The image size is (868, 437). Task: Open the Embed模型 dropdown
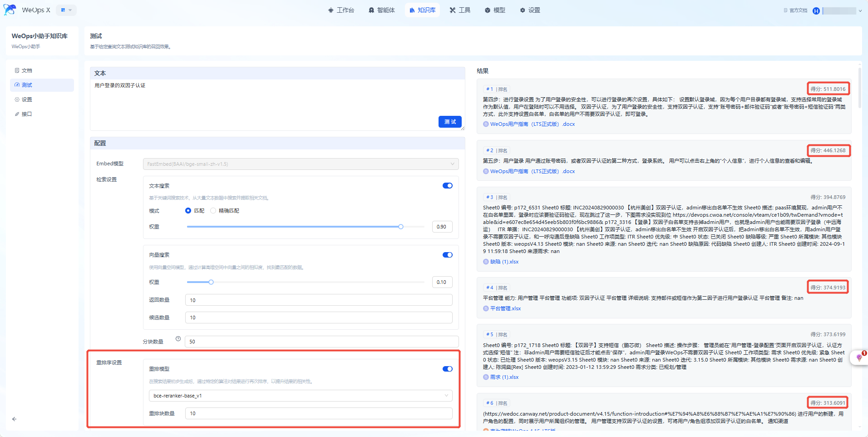coord(301,164)
